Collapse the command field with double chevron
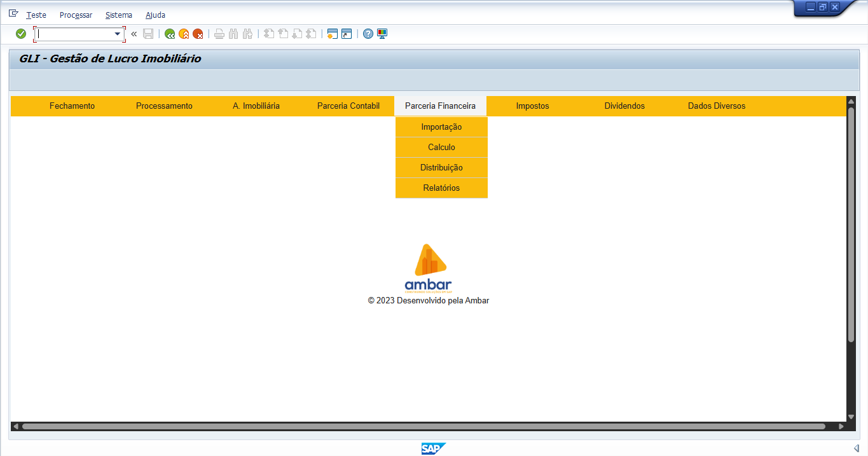 point(134,34)
